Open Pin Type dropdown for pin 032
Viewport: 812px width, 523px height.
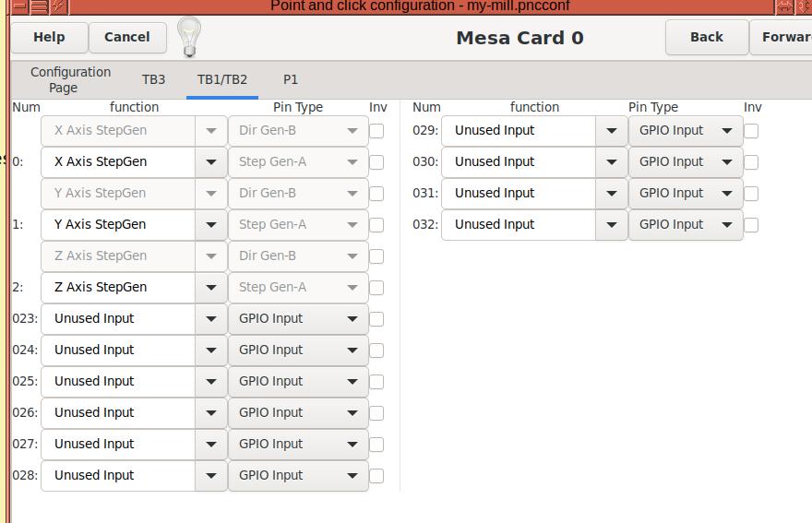pyautogui.click(x=686, y=225)
